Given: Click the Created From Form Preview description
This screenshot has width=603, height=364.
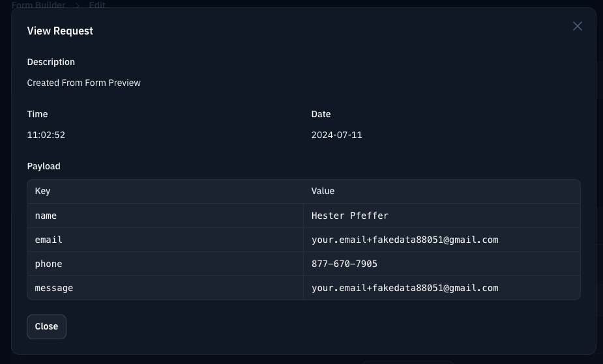Looking at the screenshot, I should [84, 83].
